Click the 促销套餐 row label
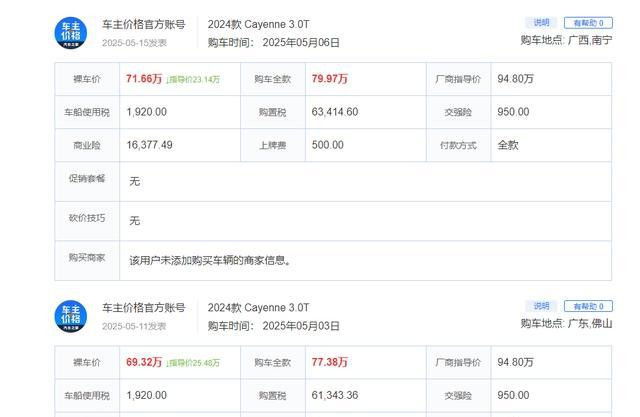Image resolution: width=640 pixels, height=417 pixels. point(87,178)
